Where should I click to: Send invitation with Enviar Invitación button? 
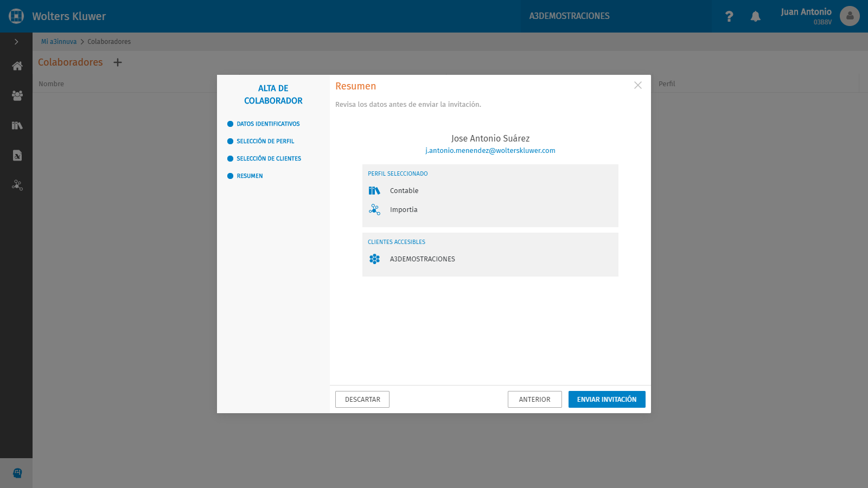pyautogui.click(x=607, y=400)
